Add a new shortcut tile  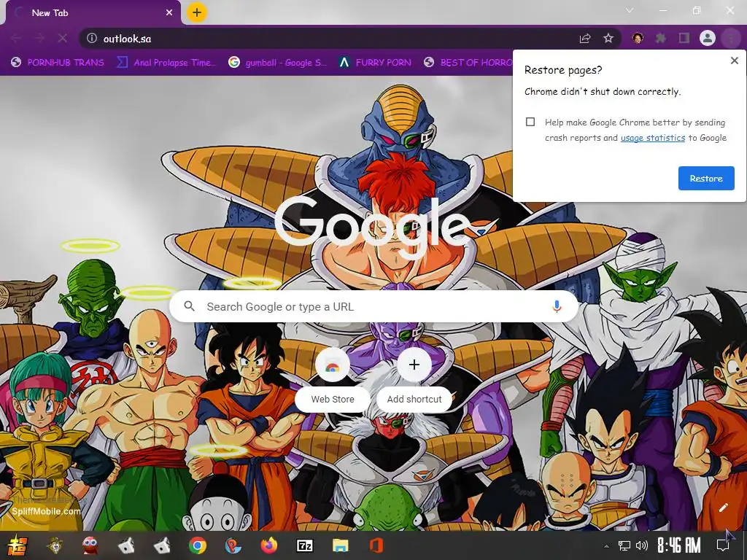point(414,379)
